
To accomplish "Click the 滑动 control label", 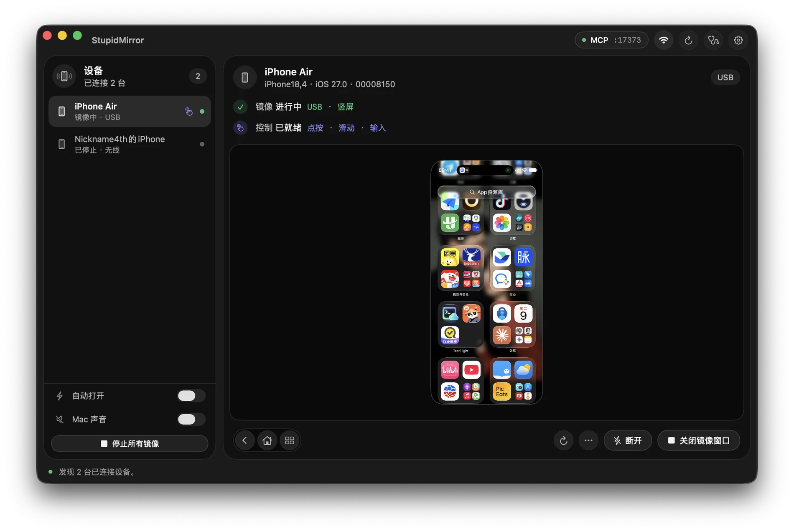I will (x=346, y=128).
